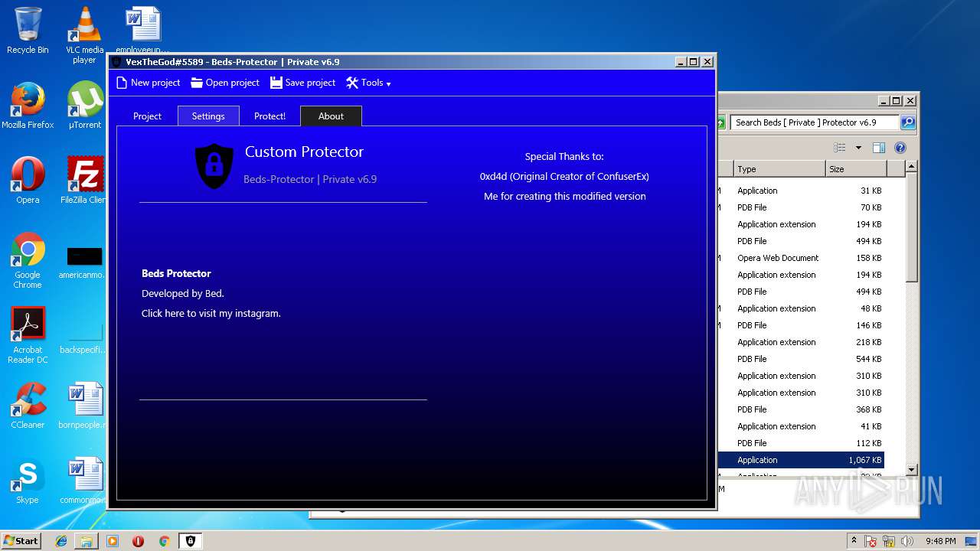Click the Start button
This screenshot has height=551, width=980.
(21, 540)
